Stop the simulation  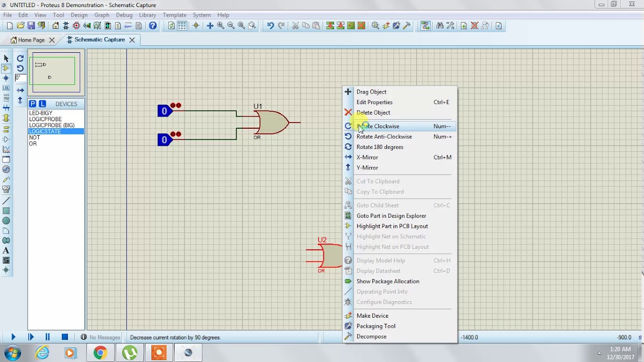pos(65,337)
